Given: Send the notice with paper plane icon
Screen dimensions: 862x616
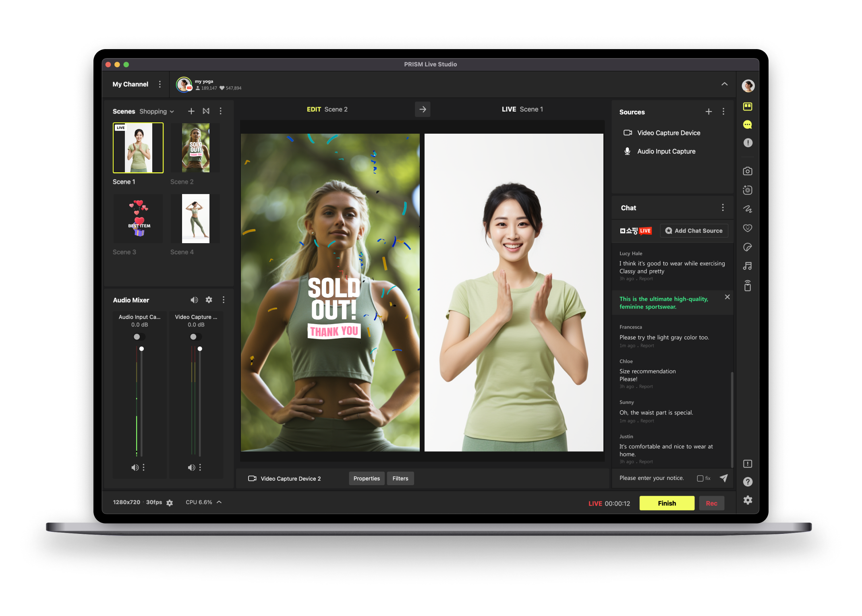Looking at the screenshot, I should click(724, 478).
